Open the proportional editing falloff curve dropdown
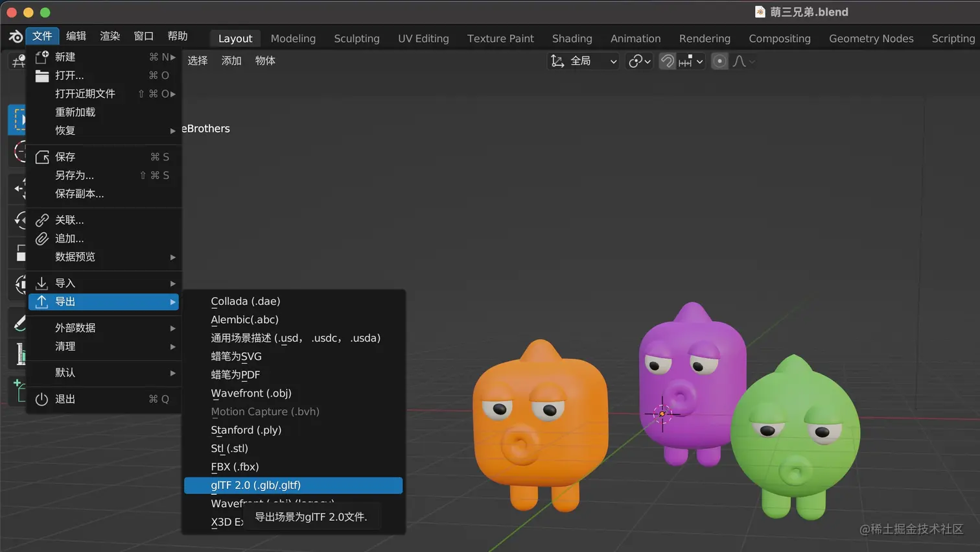This screenshot has height=552, width=980. (x=743, y=61)
